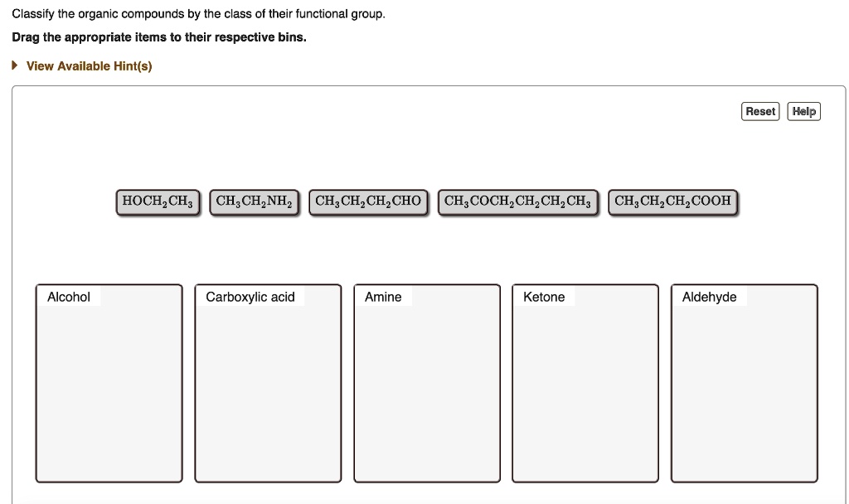Viewport: 849px width, 504px height.
Task: Click the Alcohol bin
Action: [109, 390]
